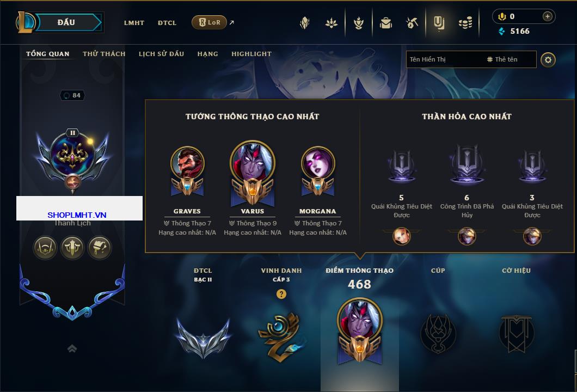
Task: Open profile settings gear icon
Action: 548,60
